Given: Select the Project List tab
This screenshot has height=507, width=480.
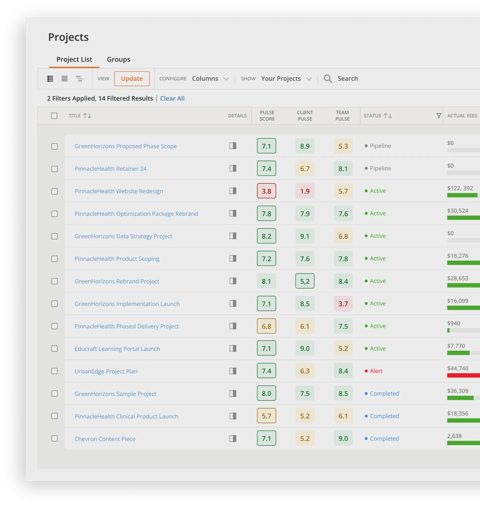Looking at the screenshot, I should tap(74, 59).
